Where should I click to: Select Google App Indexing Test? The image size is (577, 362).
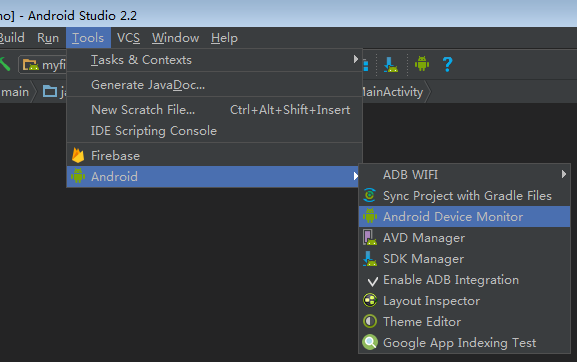pyautogui.click(x=464, y=343)
